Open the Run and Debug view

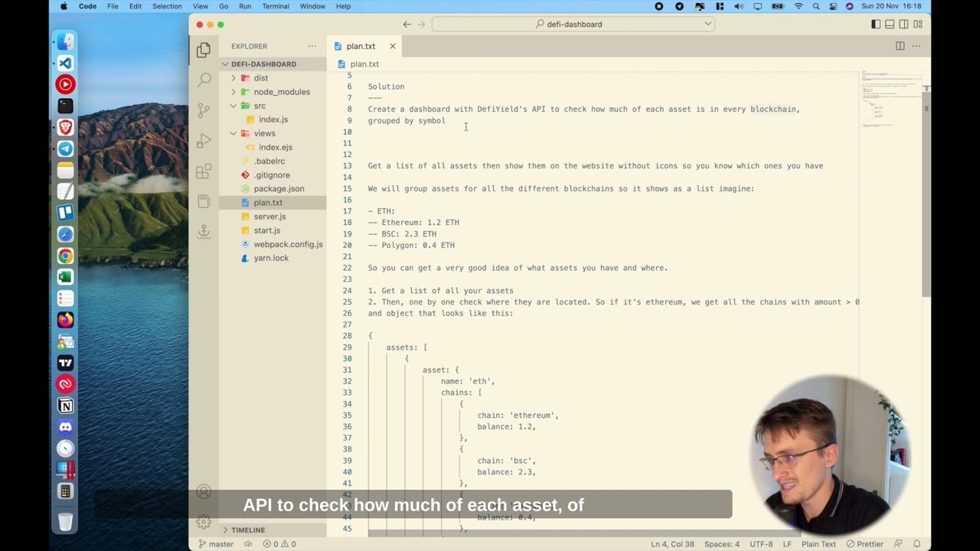(204, 141)
